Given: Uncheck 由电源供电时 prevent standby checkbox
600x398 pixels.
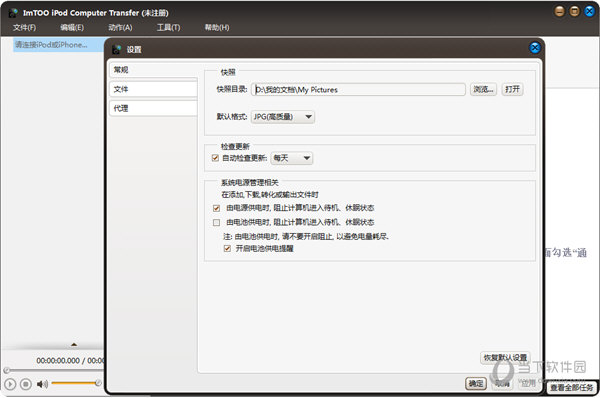Looking at the screenshot, I should pyautogui.click(x=216, y=208).
